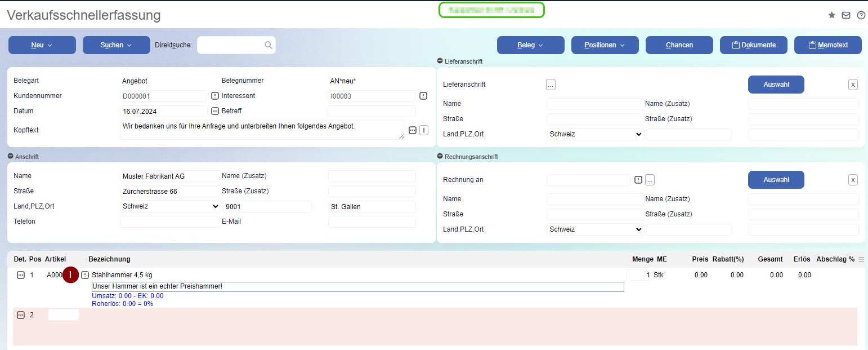
Task: Click the empty Betreff field
Action: pos(372,112)
